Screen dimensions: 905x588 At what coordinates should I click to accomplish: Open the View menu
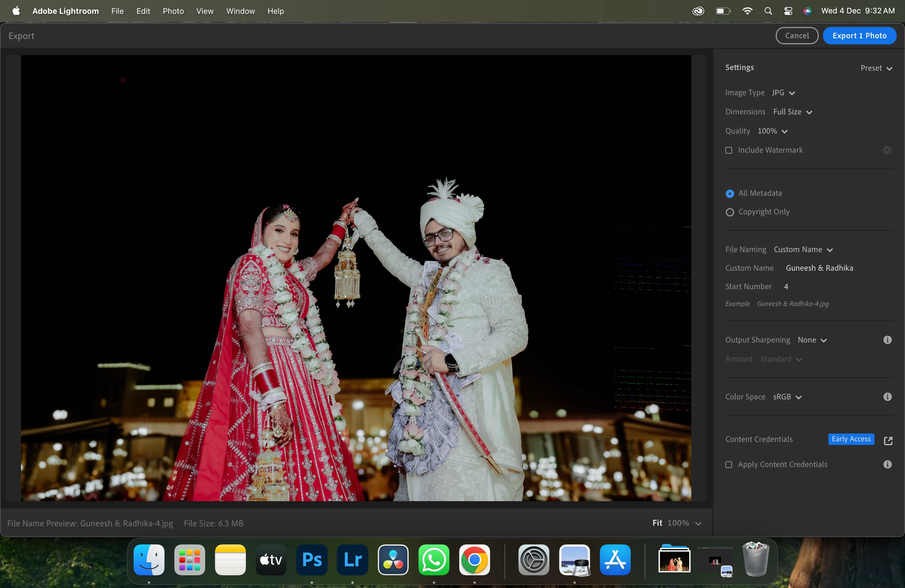(205, 11)
